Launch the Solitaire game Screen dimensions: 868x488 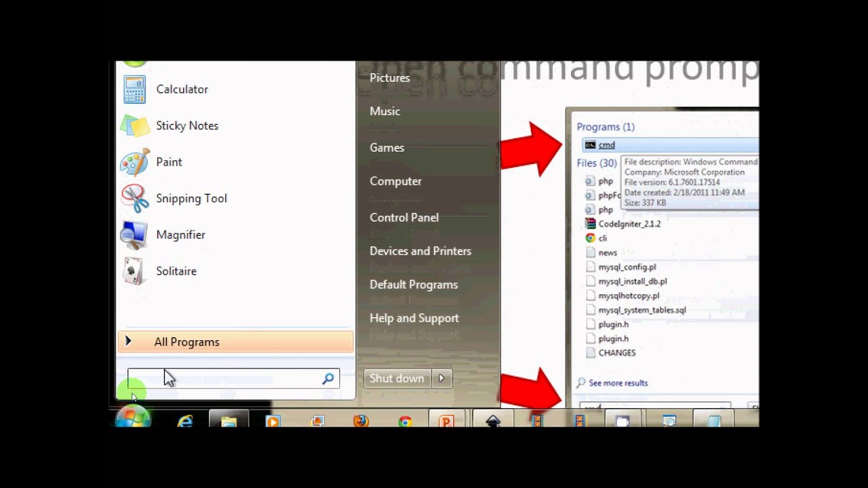[176, 271]
